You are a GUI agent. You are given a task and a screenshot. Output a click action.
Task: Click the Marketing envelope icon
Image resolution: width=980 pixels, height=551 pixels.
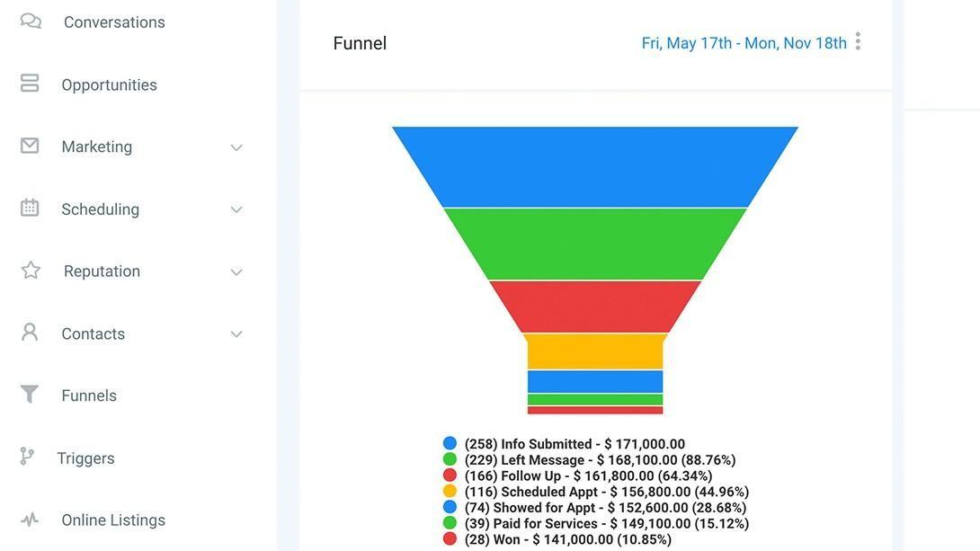click(30, 146)
